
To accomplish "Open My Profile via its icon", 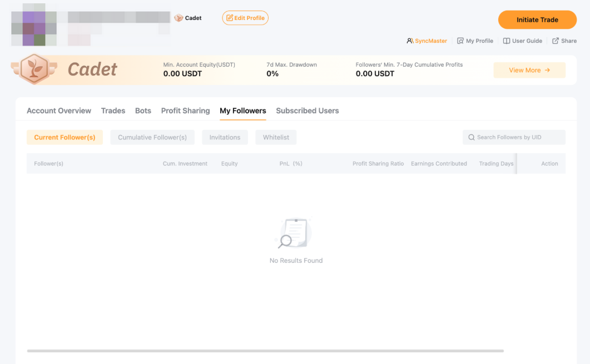I will [x=460, y=41].
